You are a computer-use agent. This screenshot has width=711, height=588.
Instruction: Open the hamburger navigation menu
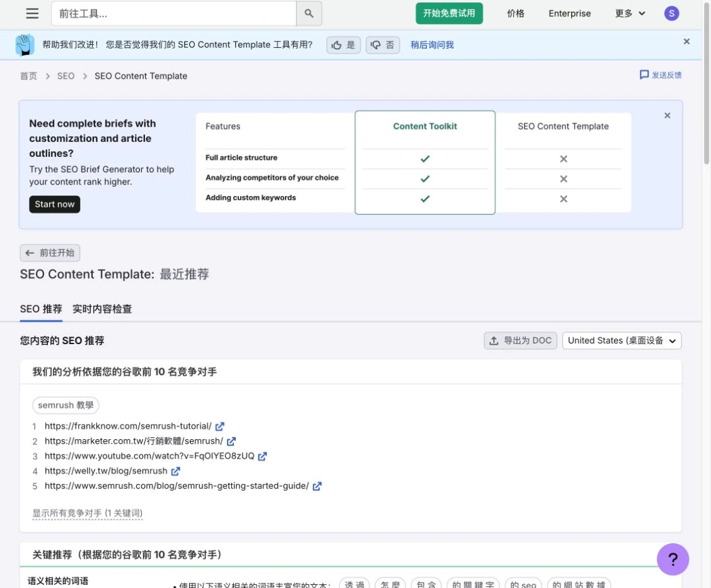point(32,13)
